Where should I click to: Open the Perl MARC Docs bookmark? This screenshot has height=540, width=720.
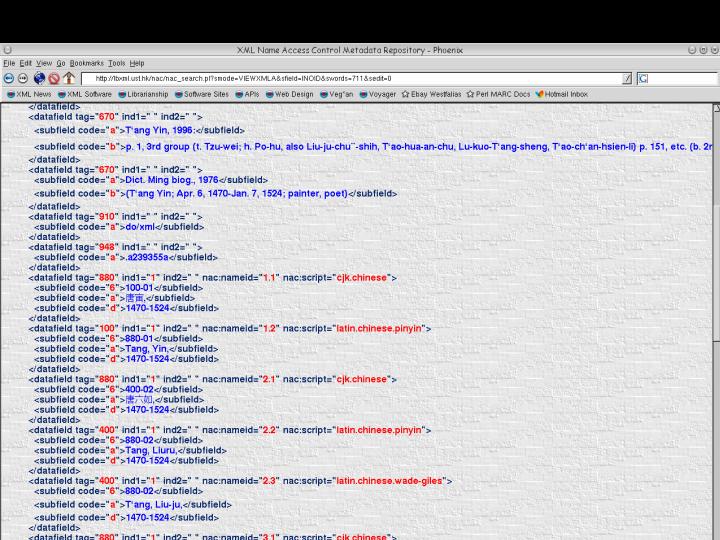point(498,94)
